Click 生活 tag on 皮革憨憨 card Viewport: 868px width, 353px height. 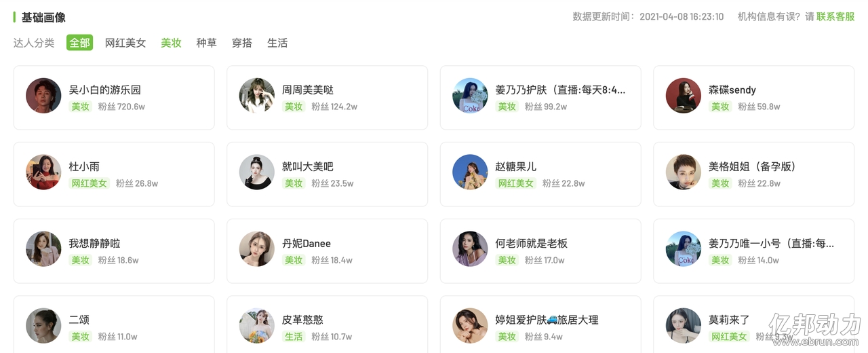294,337
